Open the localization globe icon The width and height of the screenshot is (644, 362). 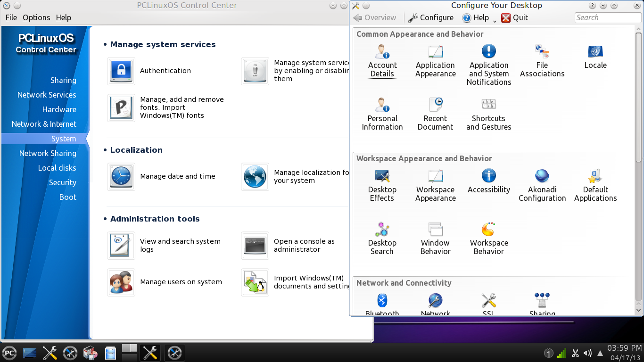(x=255, y=177)
